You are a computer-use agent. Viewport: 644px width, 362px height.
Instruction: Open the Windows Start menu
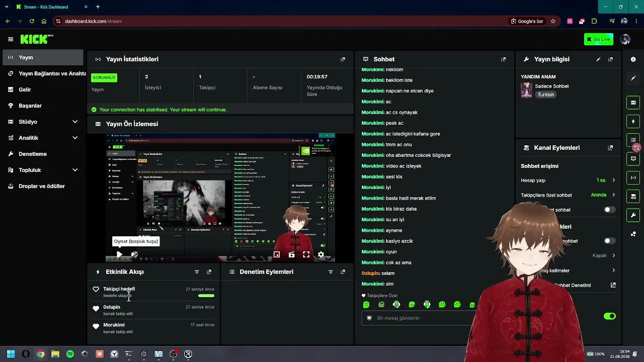click(x=11, y=354)
